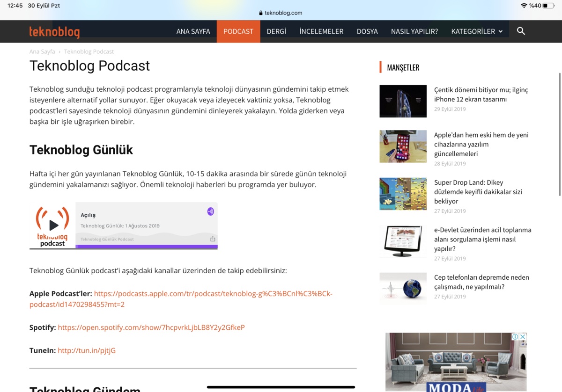Tap the teknoblog.com address bar
The height and width of the screenshot is (392, 562).
(x=281, y=13)
